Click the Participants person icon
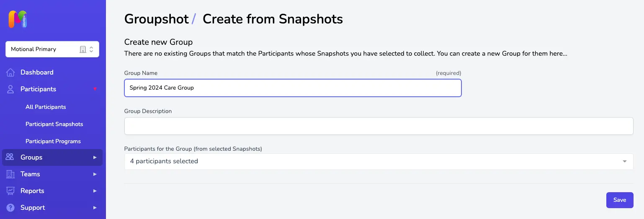644x219 pixels. point(11,89)
